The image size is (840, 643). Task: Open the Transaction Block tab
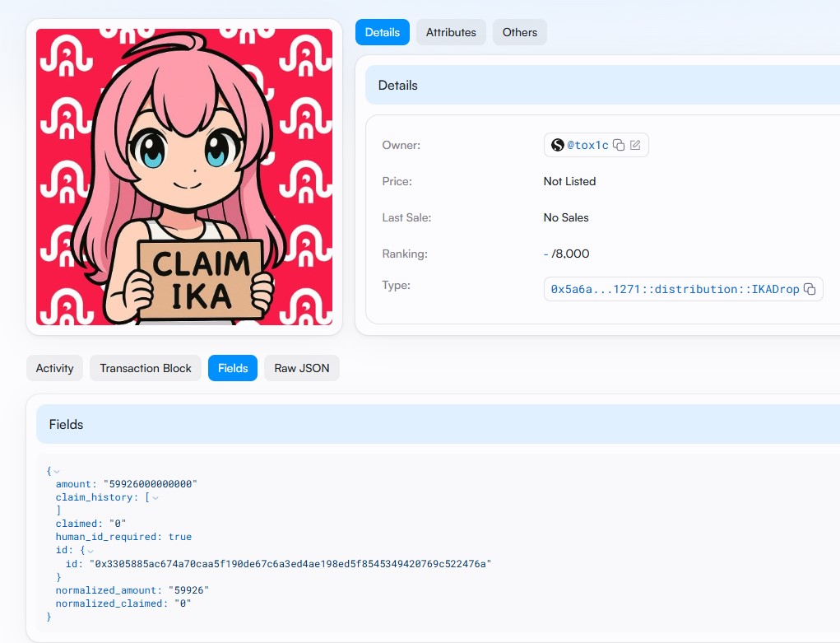coord(146,368)
